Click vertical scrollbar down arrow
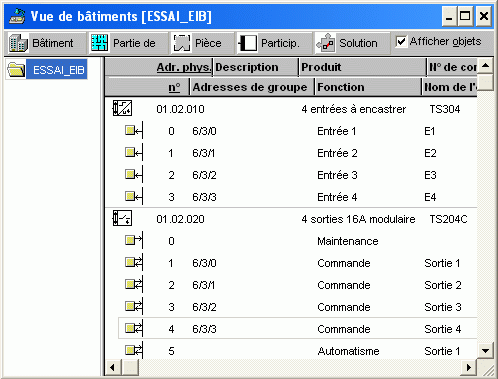 (x=485, y=351)
